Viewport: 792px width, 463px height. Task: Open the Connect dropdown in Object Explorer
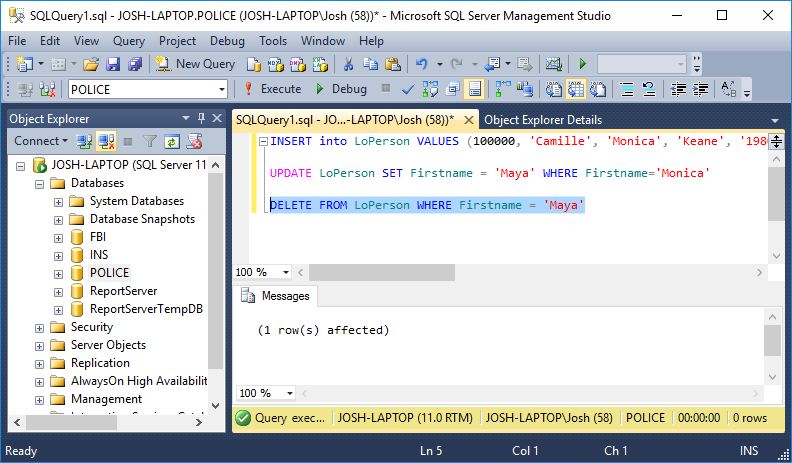41,141
